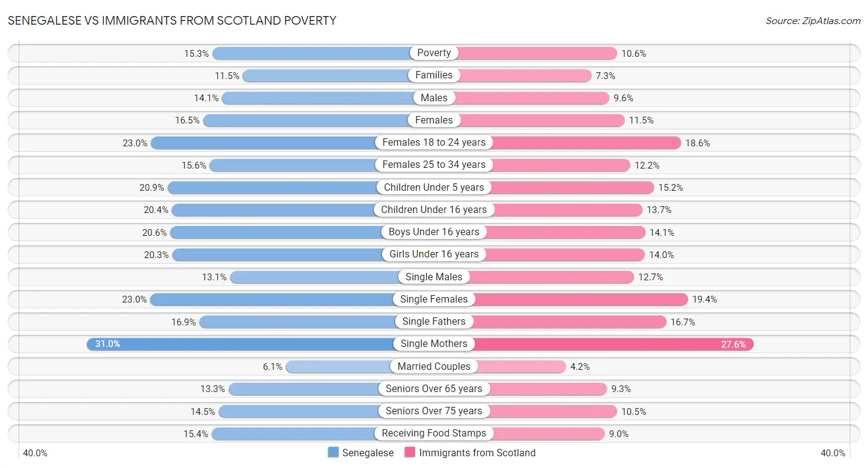Click the Scotland Single Females 19.4% bar

pos(580,299)
